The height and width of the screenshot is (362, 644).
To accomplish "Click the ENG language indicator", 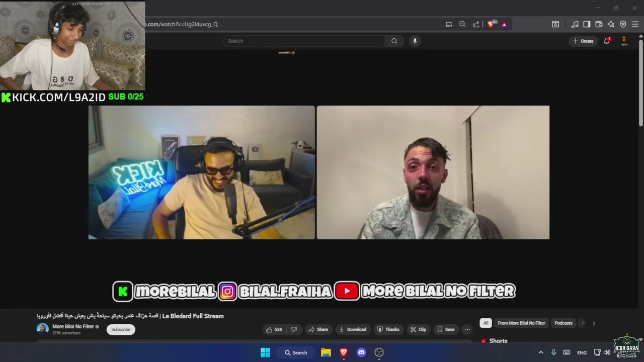I will point(582,352).
